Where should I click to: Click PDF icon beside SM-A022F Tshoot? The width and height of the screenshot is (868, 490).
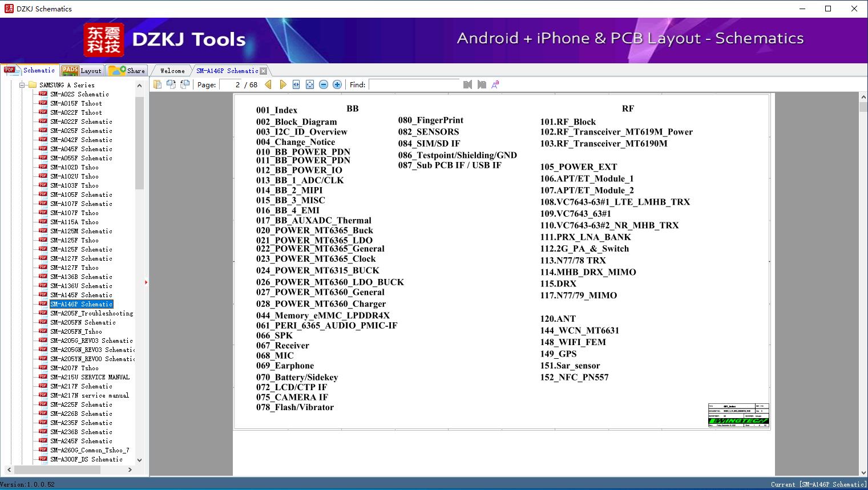click(x=43, y=112)
